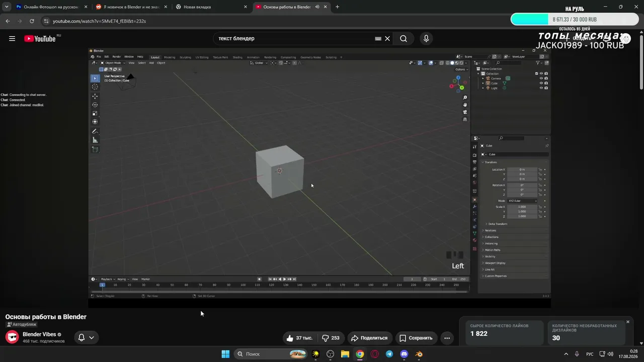Open the Object Mode dropdown

(113, 63)
